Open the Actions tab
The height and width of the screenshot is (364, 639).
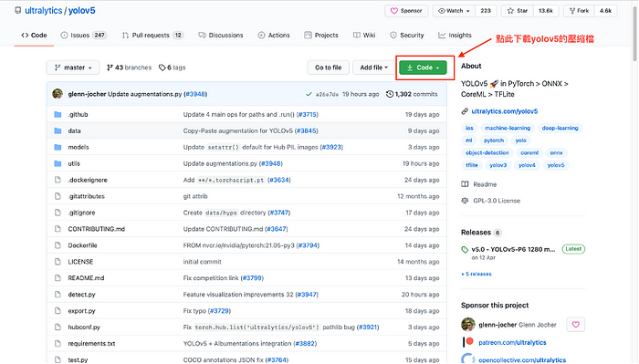274,36
